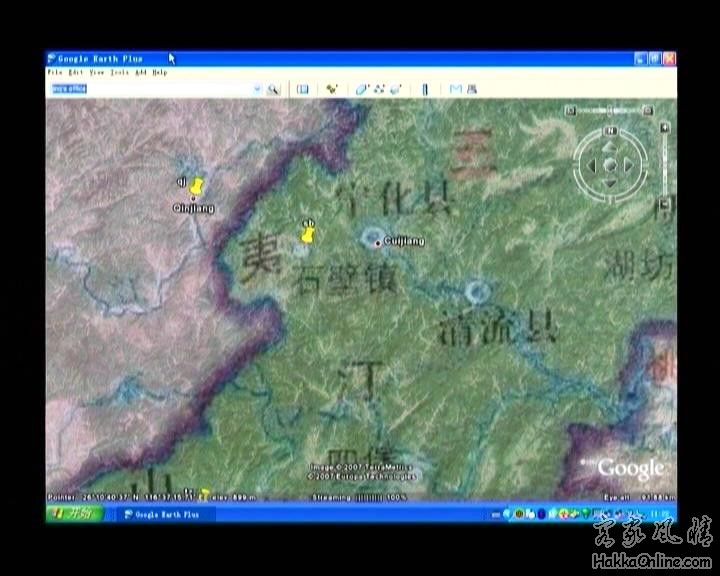
Task: Click the zoom in plus button
Action: [x=664, y=128]
